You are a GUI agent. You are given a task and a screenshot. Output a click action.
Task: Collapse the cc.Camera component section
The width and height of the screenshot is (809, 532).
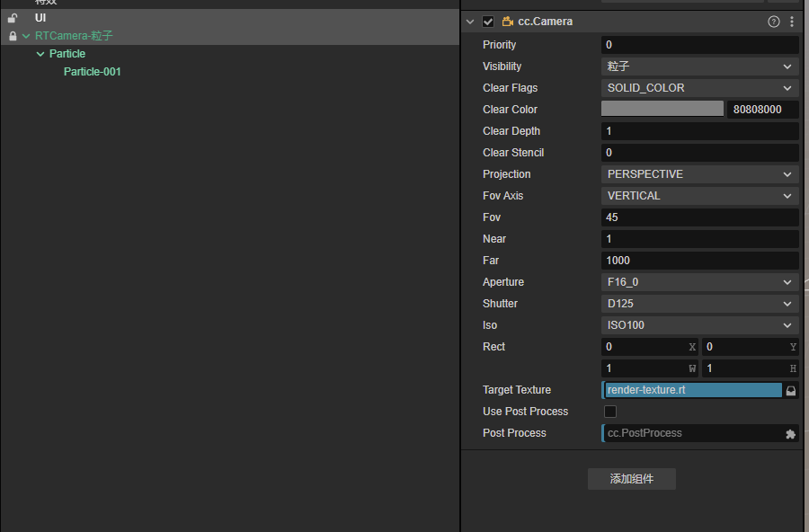coord(470,22)
